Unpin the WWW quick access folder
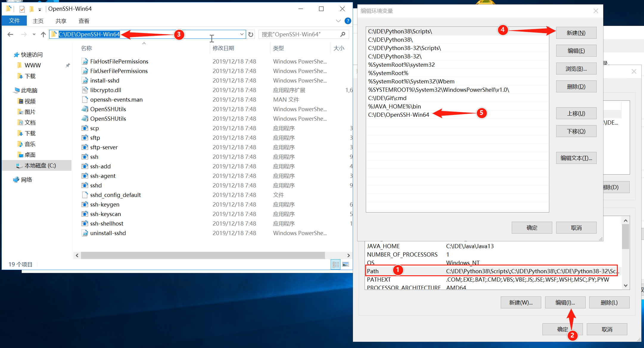Image resolution: width=644 pixels, height=348 pixels. tap(68, 65)
